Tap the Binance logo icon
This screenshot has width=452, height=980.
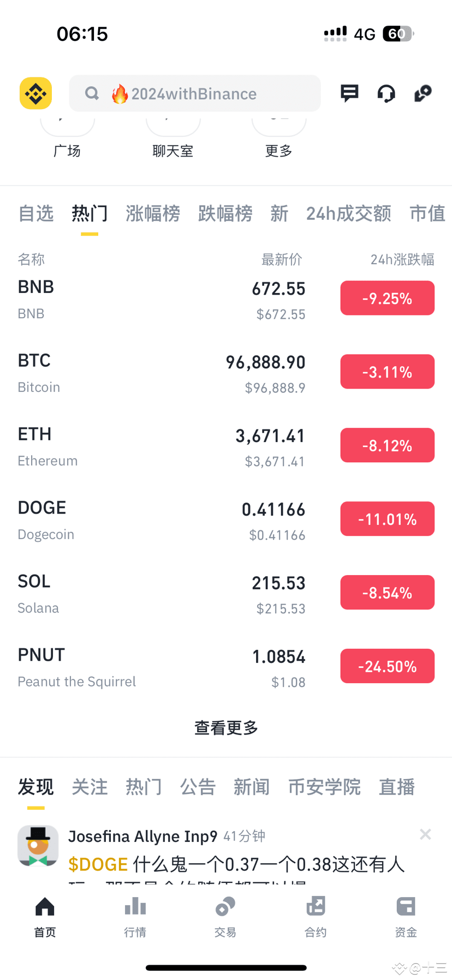click(36, 93)
